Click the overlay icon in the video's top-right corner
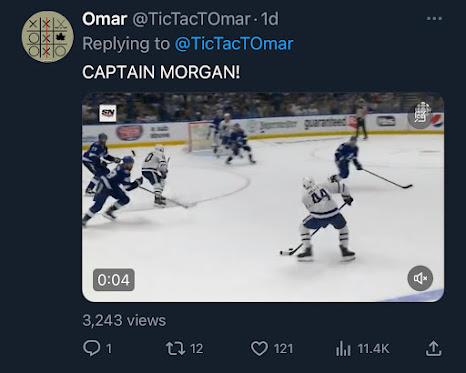This screenshot has width=466, height=373. click(421, 114)
